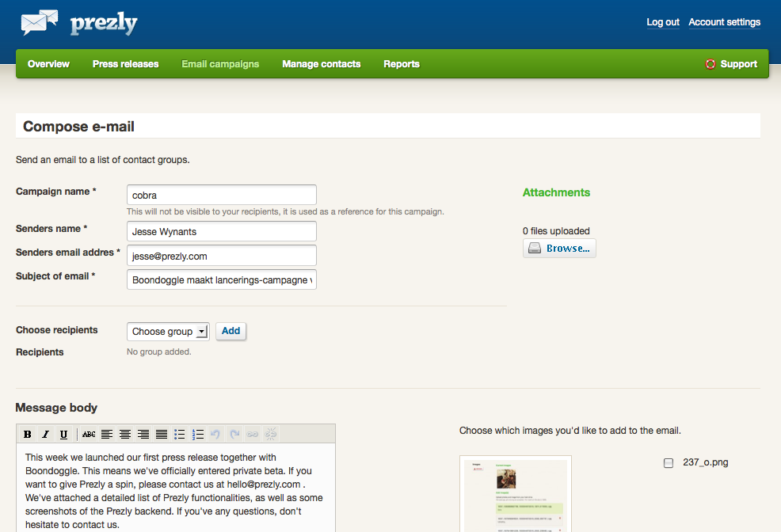
Task: Click the 237_o.png file name
Action: click(x=705, y=462)
